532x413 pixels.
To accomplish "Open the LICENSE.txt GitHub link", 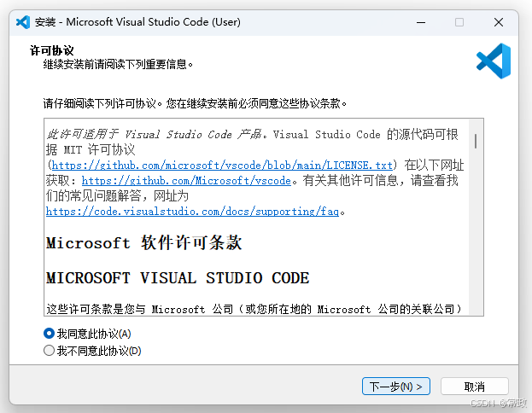I will (222, 166).
